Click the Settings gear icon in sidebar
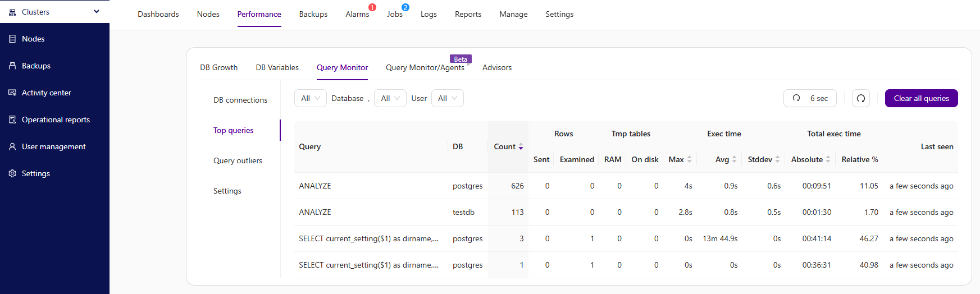This screenshot has width=980, height=294. coord(12,173)
